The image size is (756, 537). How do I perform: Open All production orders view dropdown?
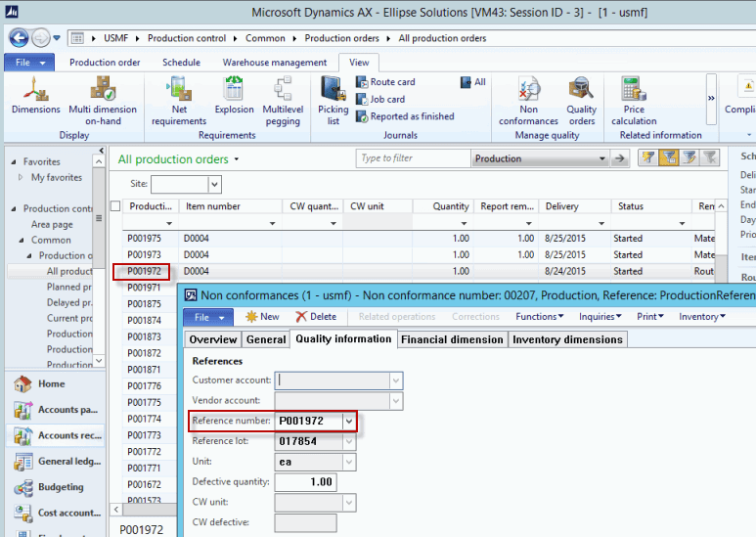coord(237,159)
